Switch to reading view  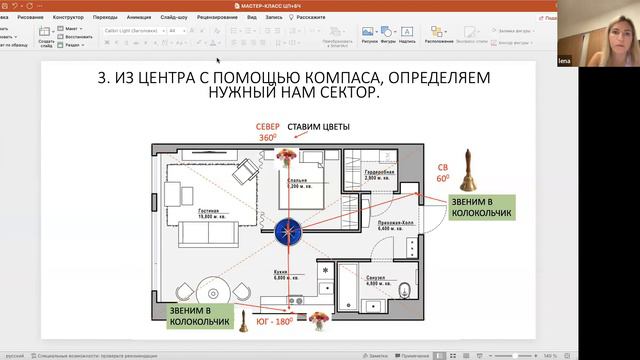click(x=466, y=356)
